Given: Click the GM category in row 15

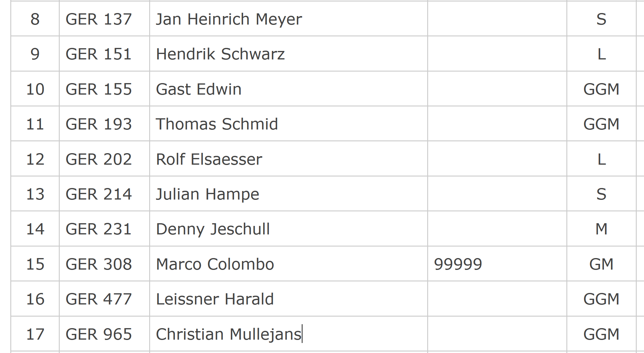Looking at the screenshot, I should [x=601, y=264].
